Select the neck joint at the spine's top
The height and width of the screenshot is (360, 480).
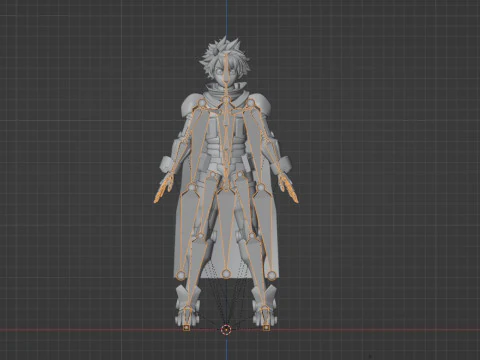coord(226,100)
